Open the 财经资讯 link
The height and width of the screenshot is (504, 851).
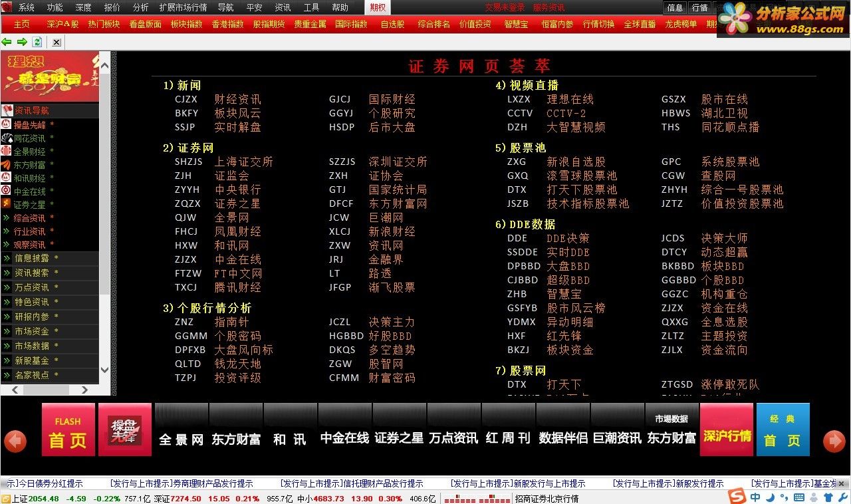click(237, 99)
